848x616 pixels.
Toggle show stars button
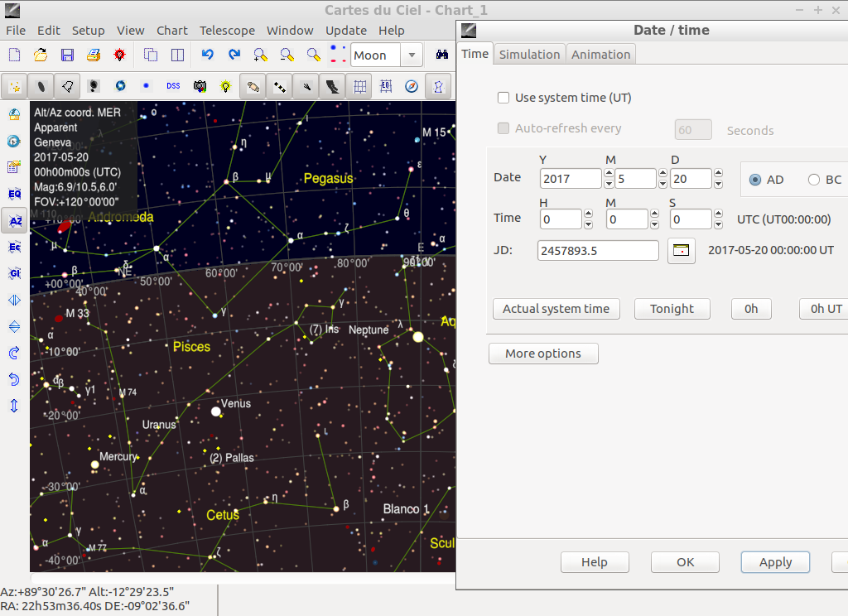15,87
